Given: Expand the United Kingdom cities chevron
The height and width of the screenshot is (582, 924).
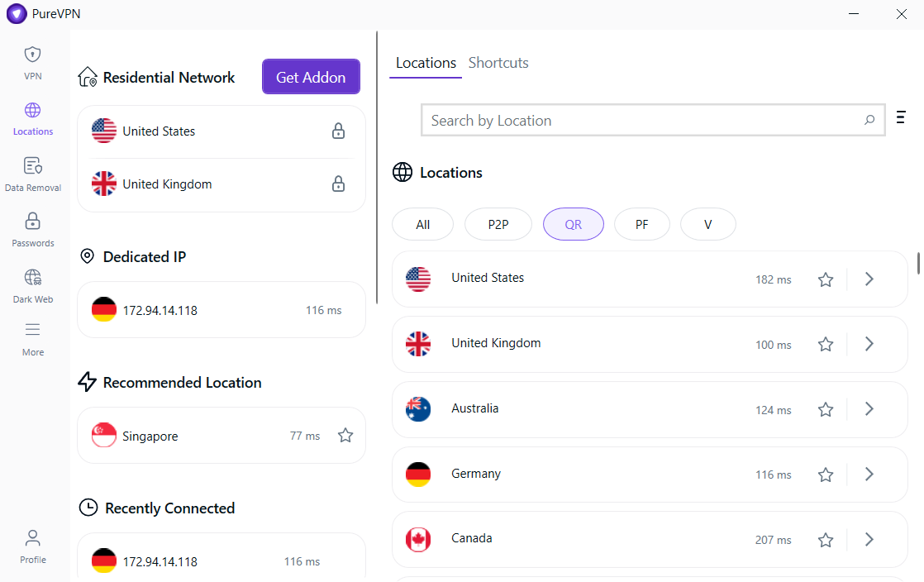Looking at the screenshot, I should click(869, 344).
